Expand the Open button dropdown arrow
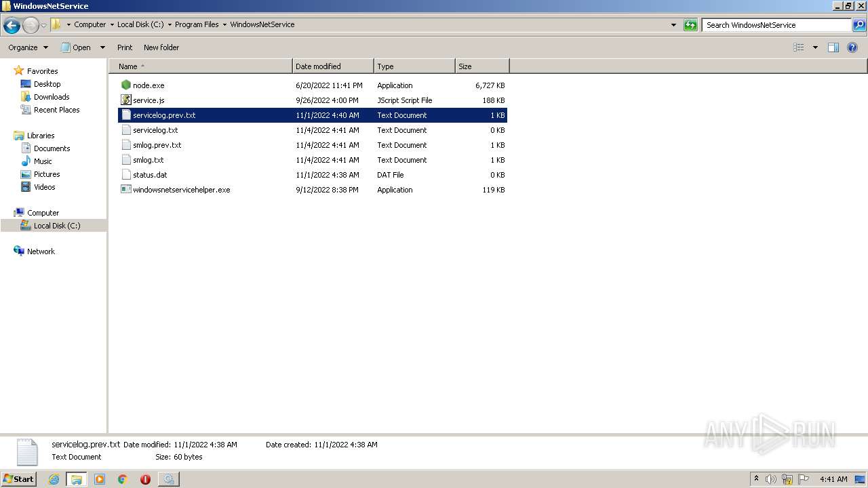 102,47
